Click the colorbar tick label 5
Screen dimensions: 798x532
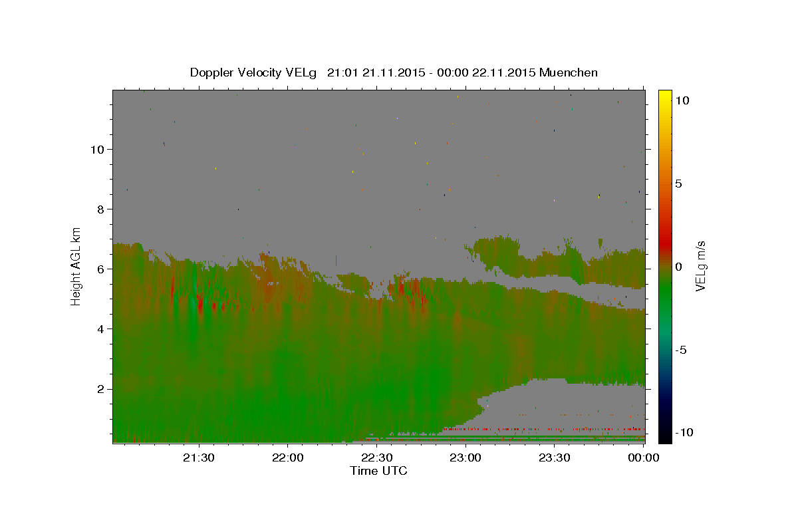pos(679,184)
